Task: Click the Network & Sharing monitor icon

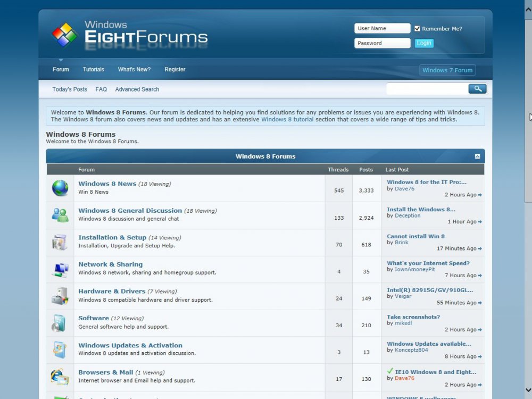Action: pos(60,269)
